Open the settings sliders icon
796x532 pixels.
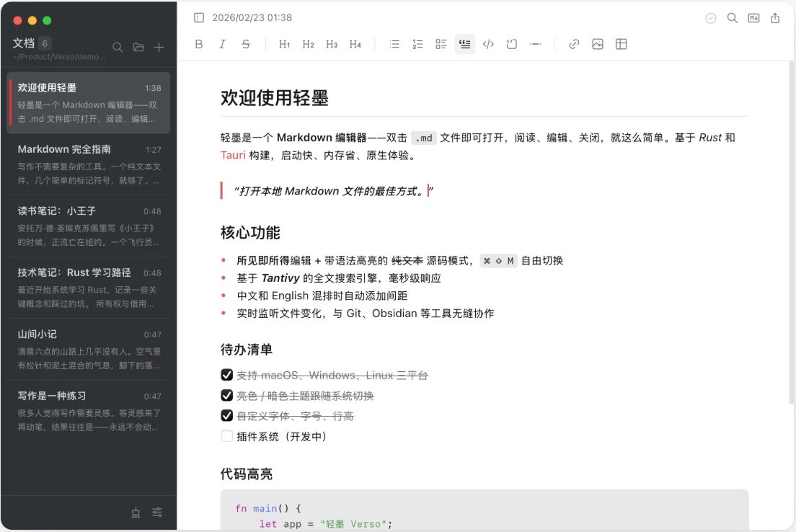[157, 513]
